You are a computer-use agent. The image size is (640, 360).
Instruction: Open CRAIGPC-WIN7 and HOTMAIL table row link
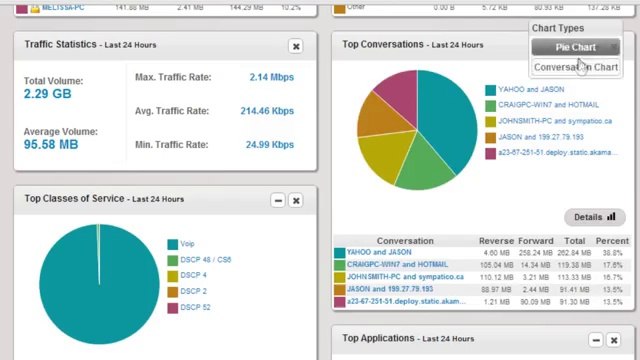click(397, 264)
